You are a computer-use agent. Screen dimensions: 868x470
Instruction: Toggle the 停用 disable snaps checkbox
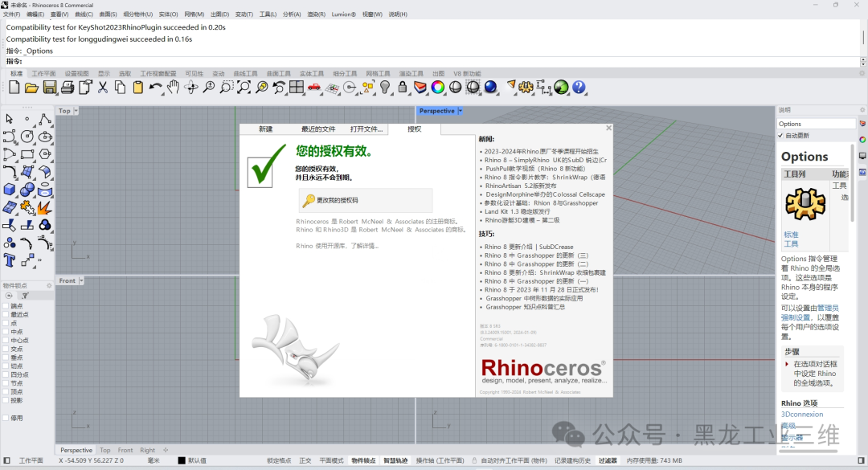click(6, 418)
